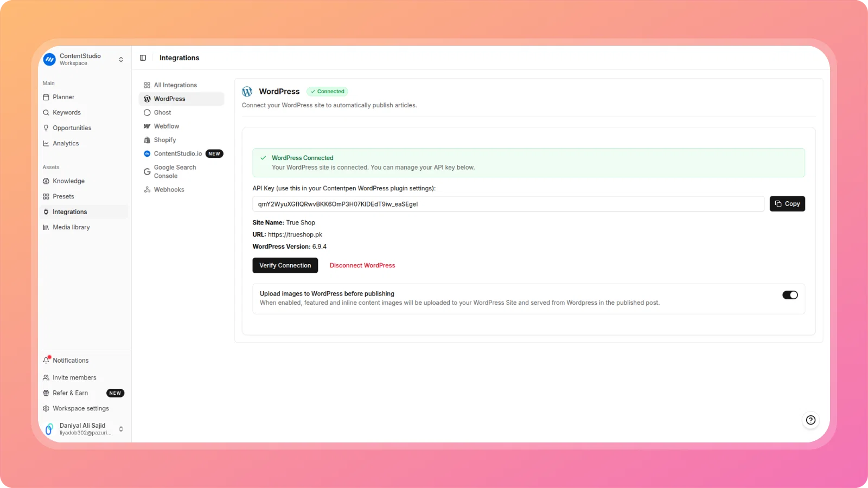Click the WordPress heading logo in main panel
Screen dimensions: 868x488
247,92
